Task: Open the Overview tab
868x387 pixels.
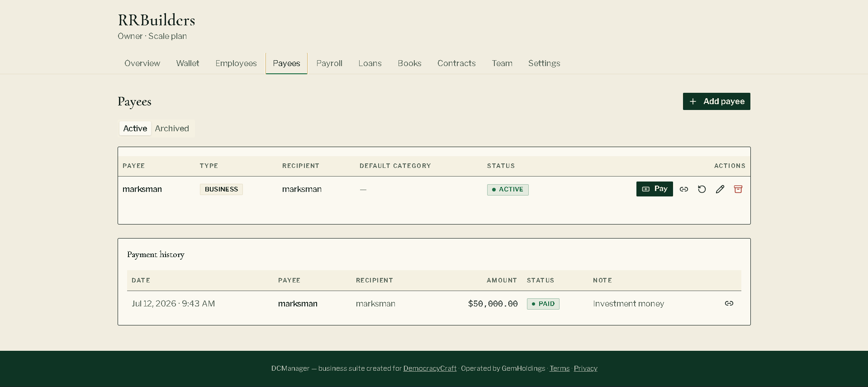Action: point(142,63)
